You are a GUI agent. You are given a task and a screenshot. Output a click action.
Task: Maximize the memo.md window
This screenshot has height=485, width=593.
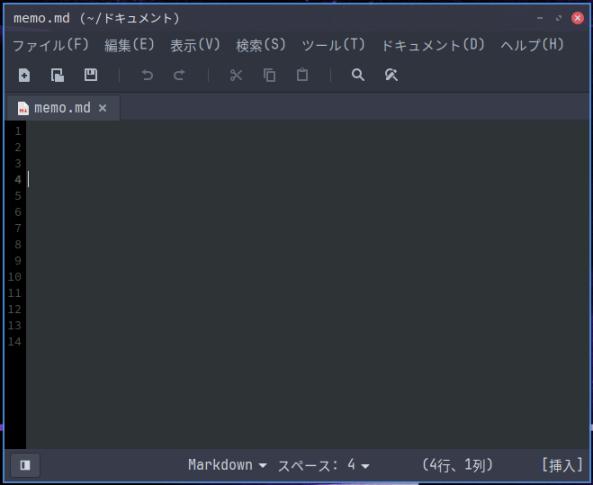[x=559, y=18]
